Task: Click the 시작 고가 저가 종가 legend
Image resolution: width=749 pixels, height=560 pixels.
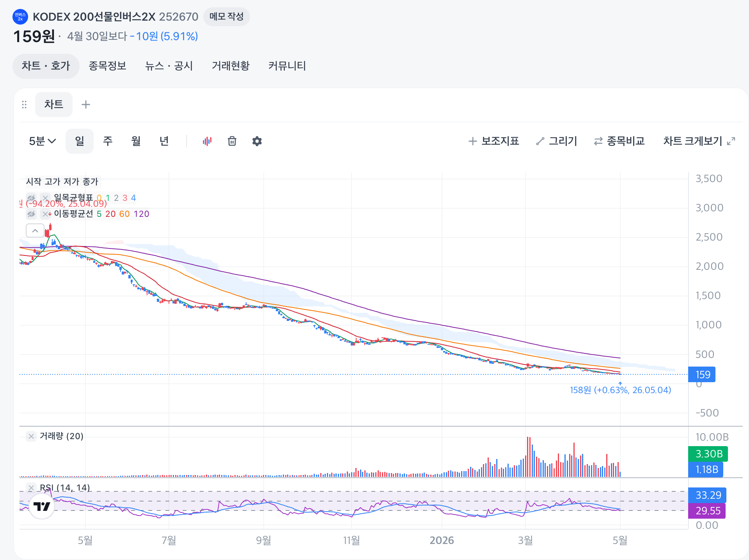Action: 62,182
